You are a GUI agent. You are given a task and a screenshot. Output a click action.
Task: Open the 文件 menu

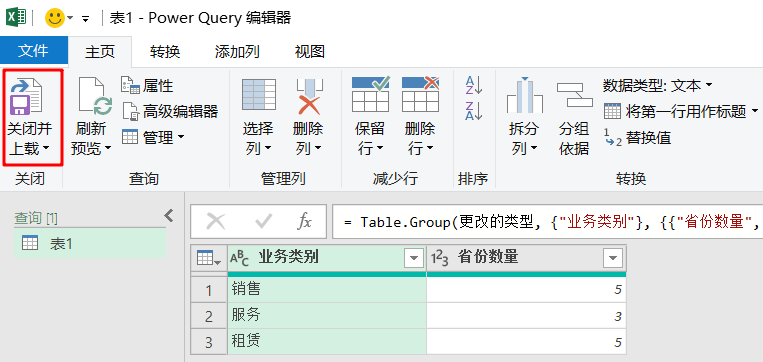click(34, 51)
